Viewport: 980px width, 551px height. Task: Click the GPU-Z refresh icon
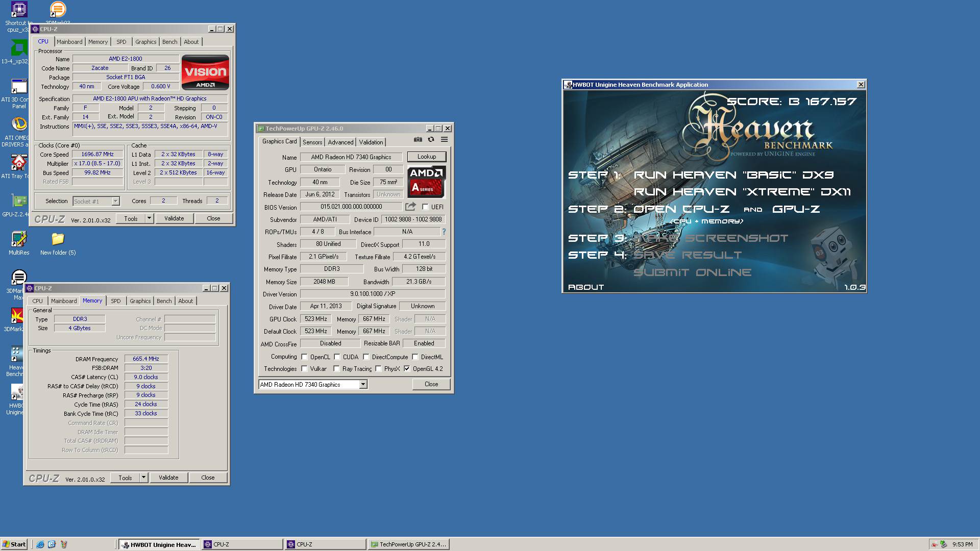click(x=431, y=139)
